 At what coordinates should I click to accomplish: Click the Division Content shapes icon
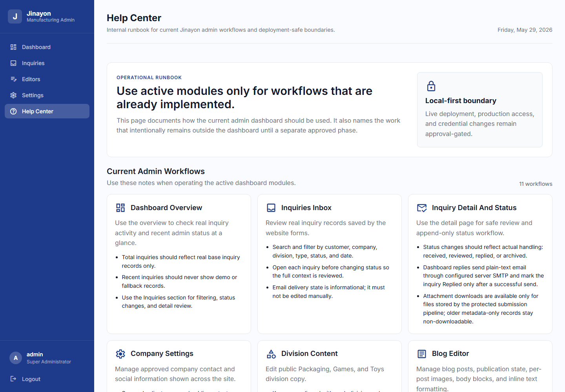pyautogui.click(x=271, y=354)
